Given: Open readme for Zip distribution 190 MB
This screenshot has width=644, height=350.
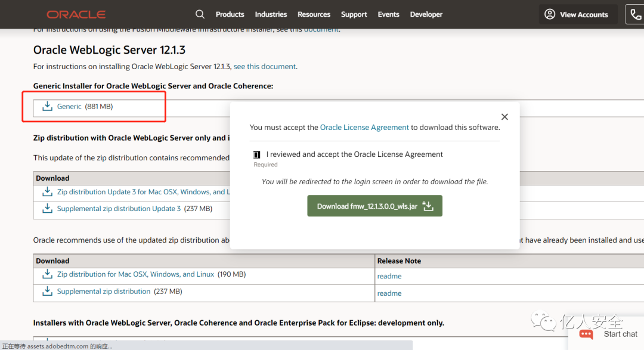Looking at the screenshot, I should coord(389,276).
